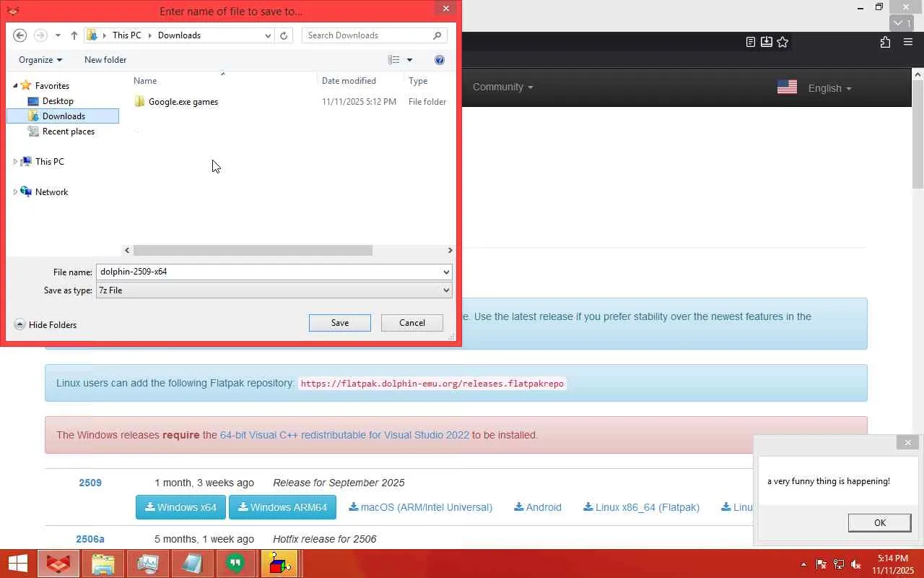Go up one folder level in the dialog
924x578 pixels.
[x=74, y=35]
